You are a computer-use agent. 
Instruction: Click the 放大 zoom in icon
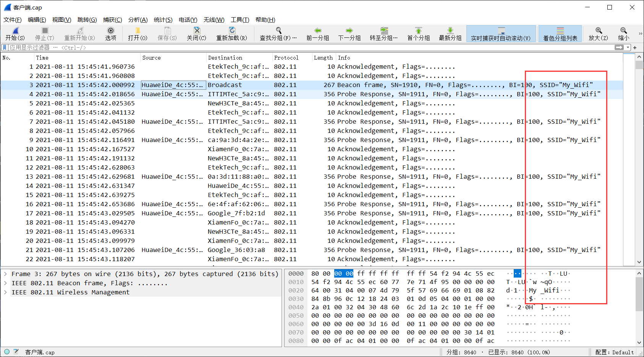tap(599, 31)
